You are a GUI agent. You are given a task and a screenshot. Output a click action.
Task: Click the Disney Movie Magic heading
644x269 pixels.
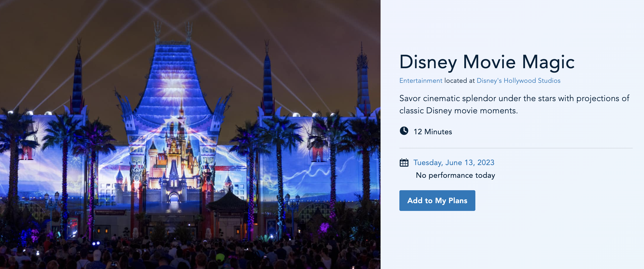487,62
